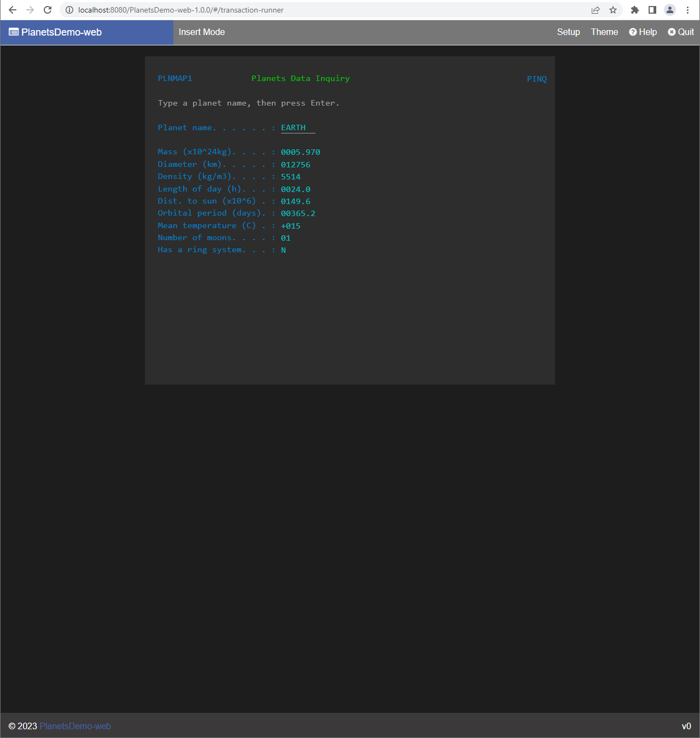This screenshot has width=700, height=738.
Task: Open the user profile avatar icon
Action: tap(670, 10)
